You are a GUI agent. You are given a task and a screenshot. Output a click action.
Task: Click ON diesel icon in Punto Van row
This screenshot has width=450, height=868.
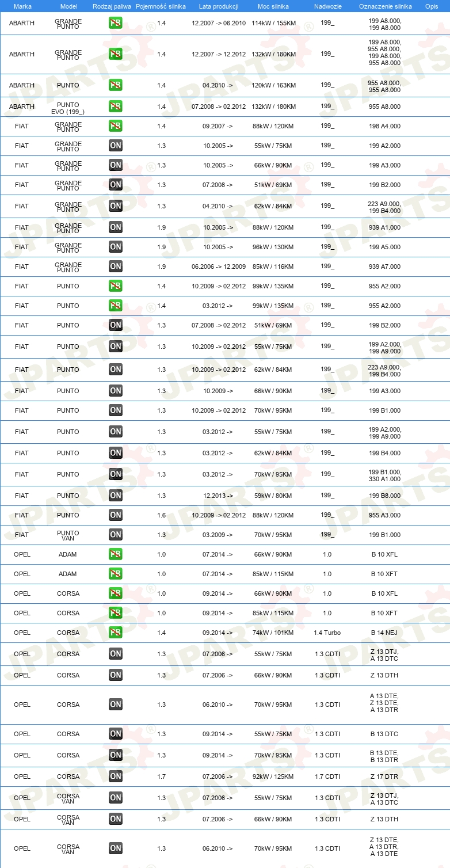tap(116, 535)
